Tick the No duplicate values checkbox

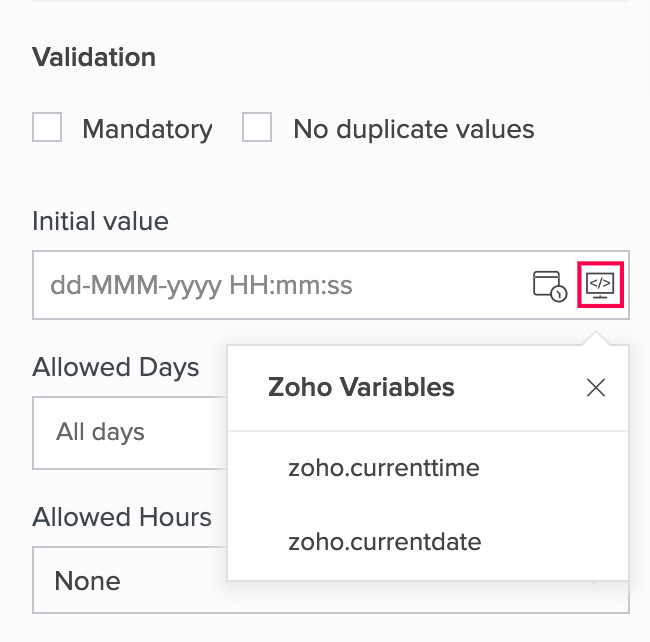pos(257,128)
